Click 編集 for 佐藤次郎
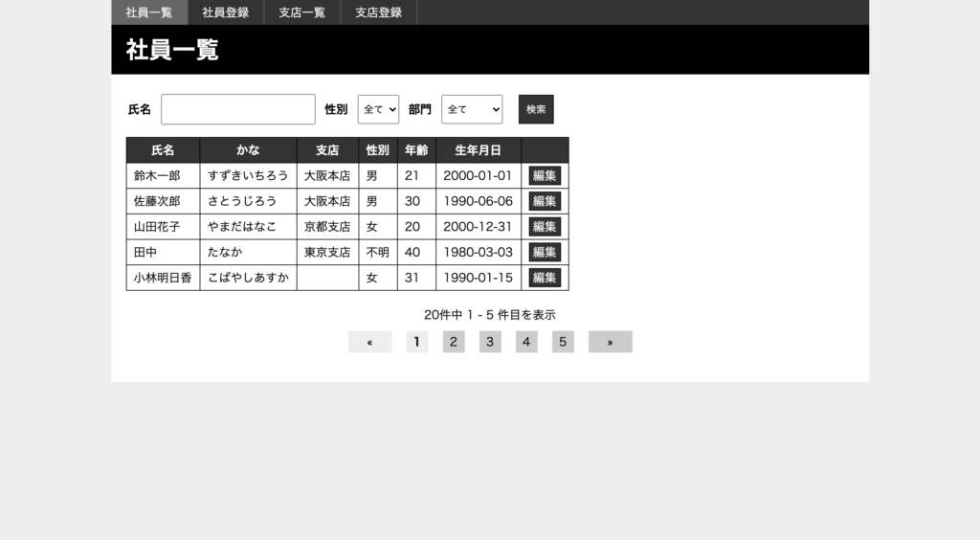The image size is (980, 540). pyautogui.click(x=545, y=201)
